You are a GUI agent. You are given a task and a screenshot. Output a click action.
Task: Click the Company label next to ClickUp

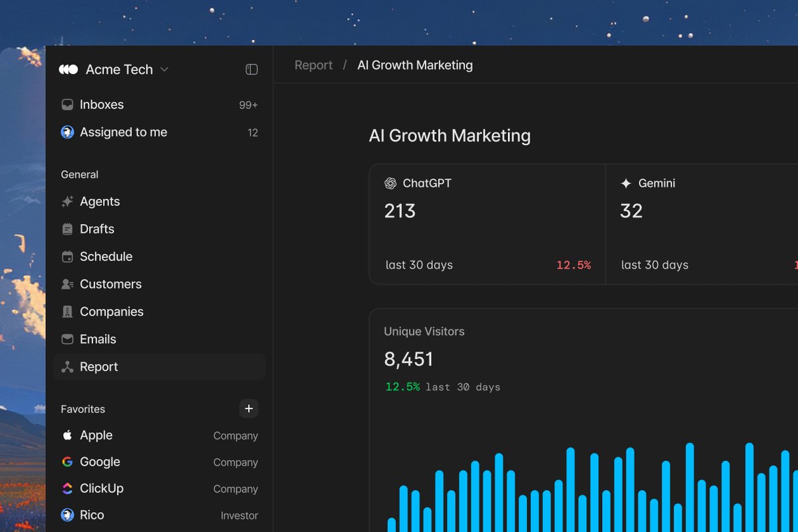tap(235, 489)
